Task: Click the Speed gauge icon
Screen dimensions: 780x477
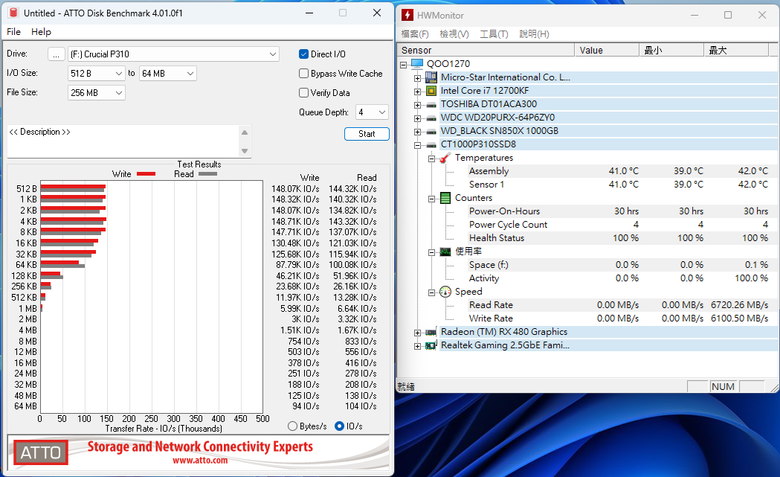Action: click(x=445, y=292)
